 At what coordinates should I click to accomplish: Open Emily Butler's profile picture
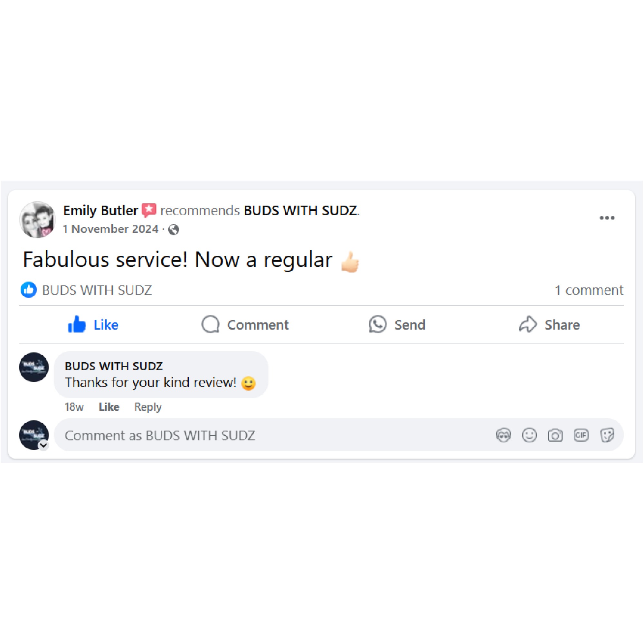click(37, 220)
